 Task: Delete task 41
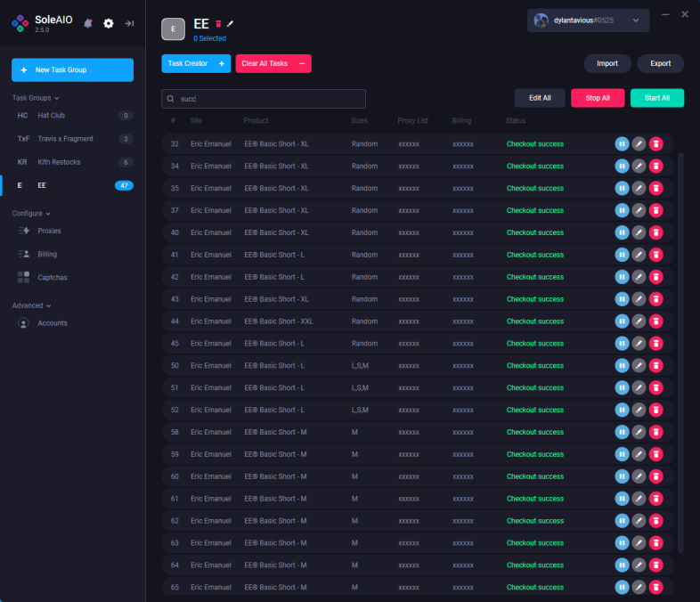[655, 255]
